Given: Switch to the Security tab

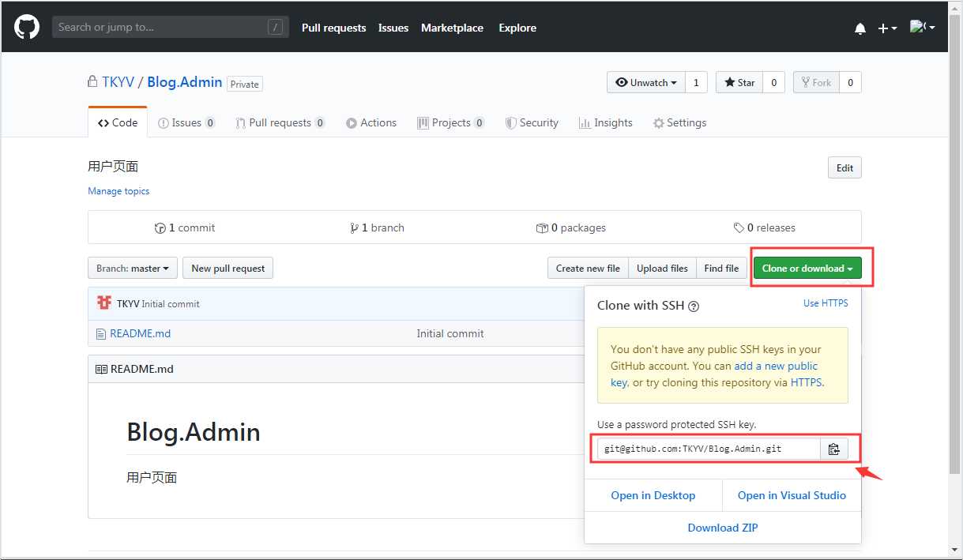Looking at the screenshot, I should point(532,122).
